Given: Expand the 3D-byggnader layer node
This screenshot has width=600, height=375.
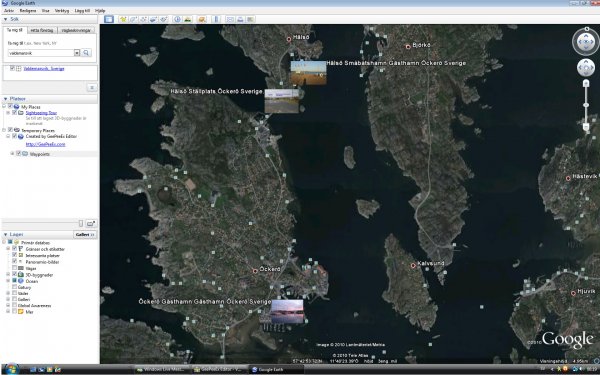Looking at the screenshot, I should coord(8,274).
